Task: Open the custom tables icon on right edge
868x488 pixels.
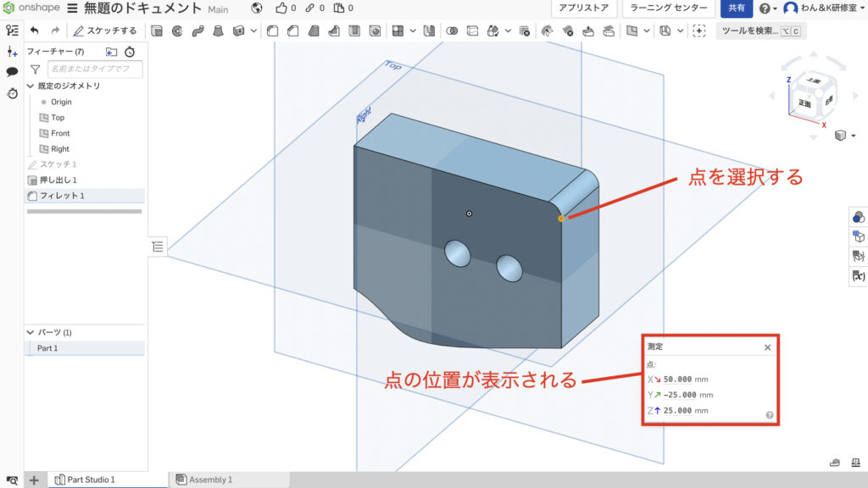Action: [858, 256]
